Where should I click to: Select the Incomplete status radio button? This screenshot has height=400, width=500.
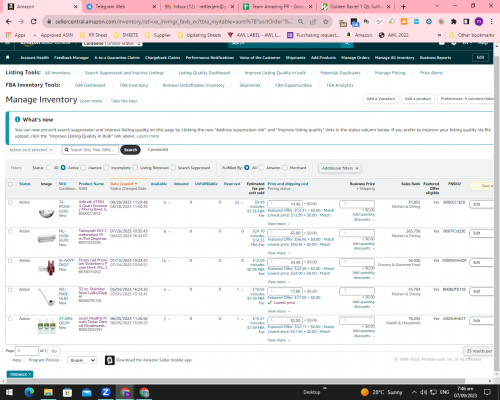coord(106,168)
